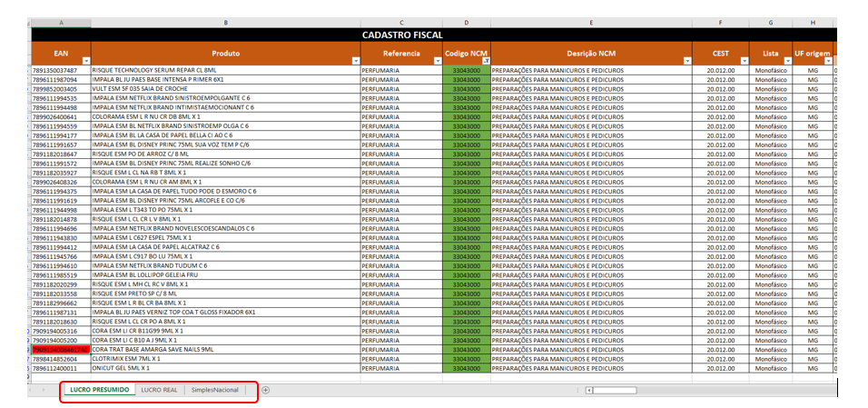Select column B by its header letter

click(x=225, y=21)
